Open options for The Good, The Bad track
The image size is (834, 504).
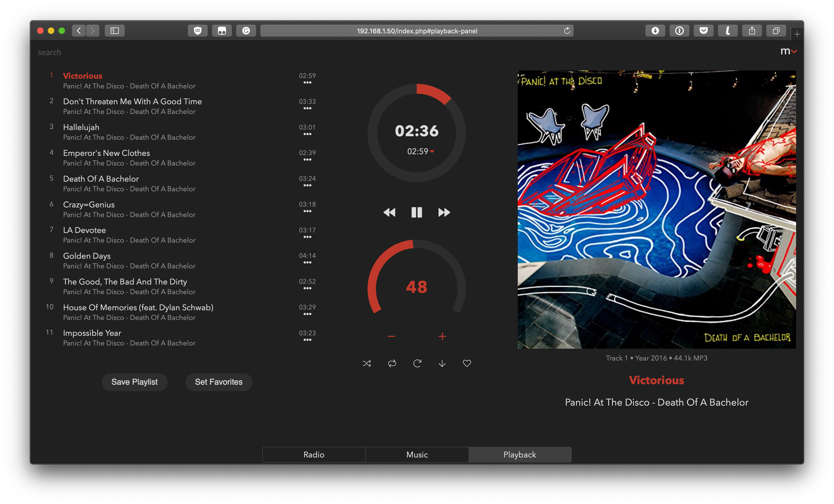tap(307, 288)
